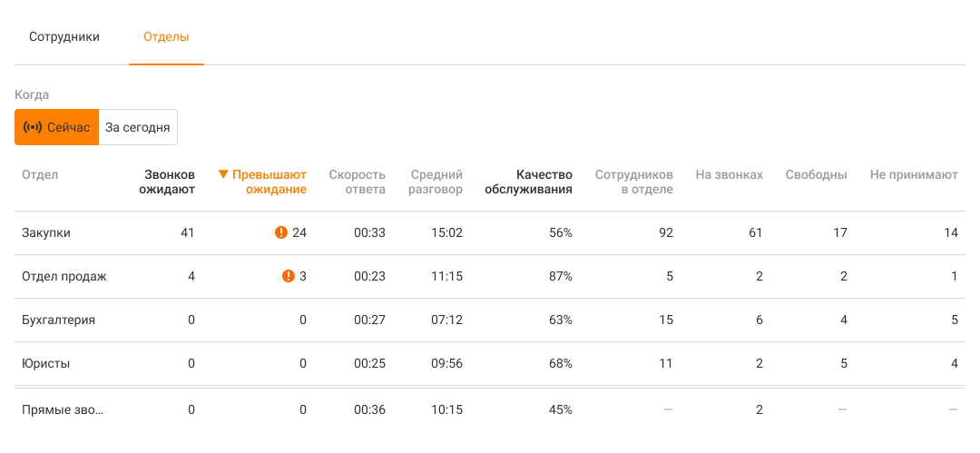The image size is (980, 453).
Task: Click the truncated Прямые зво… row
Action: click(63, 409)
